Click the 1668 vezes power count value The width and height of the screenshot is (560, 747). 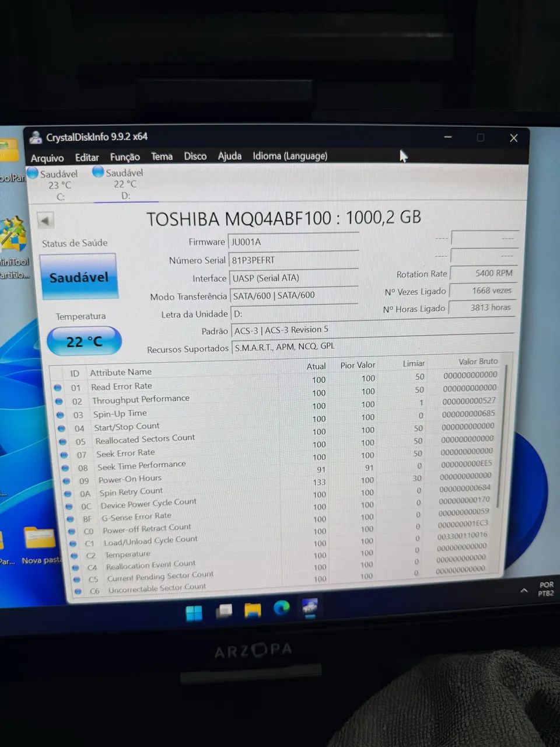coord(482,290)
